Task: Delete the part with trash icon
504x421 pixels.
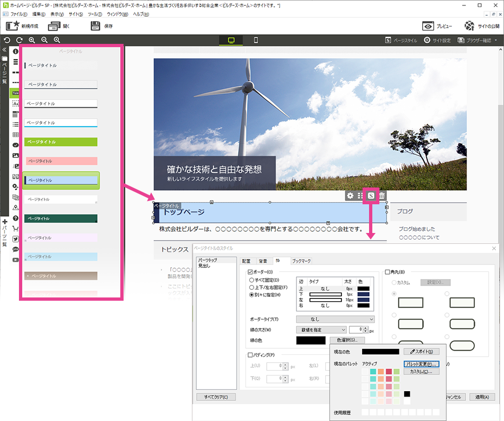Action: (382, 196)
